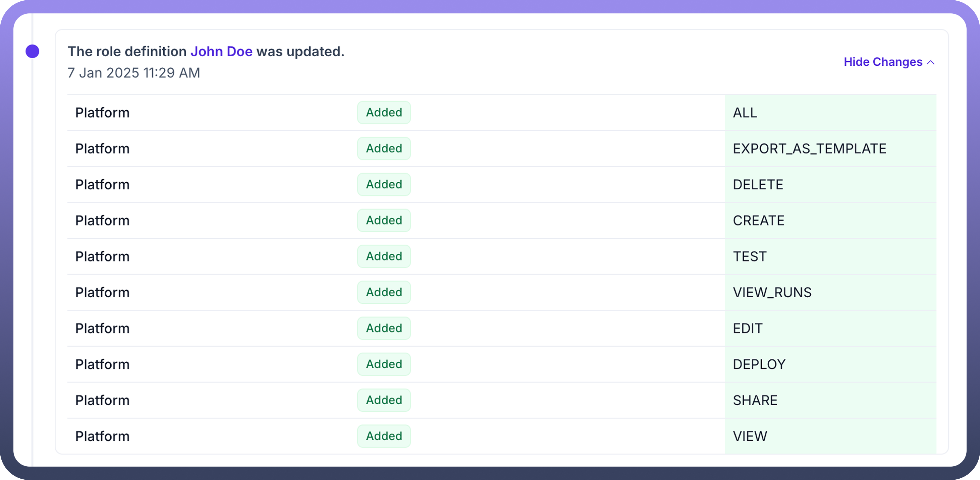980x480 pixels.
Task: Select the DEPLOY permission value
Action: 759,364
